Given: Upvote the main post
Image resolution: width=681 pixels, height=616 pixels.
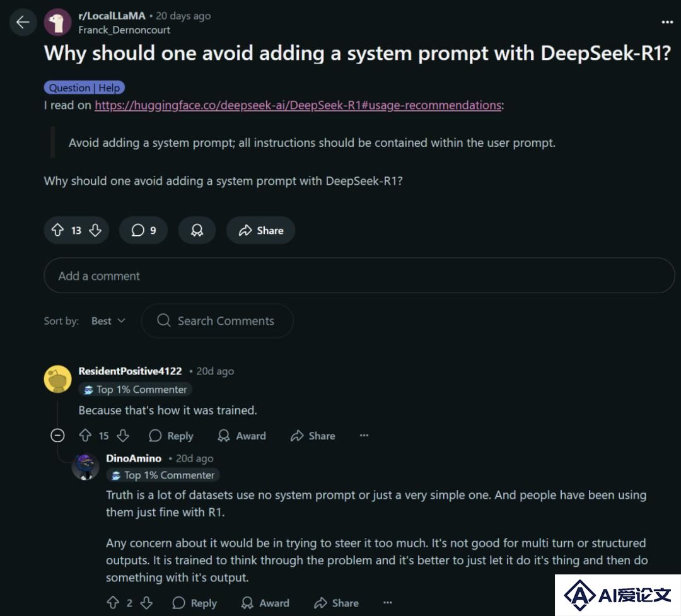Looking at the screenshot, I should pyautogui.click(x=58, y=230).
